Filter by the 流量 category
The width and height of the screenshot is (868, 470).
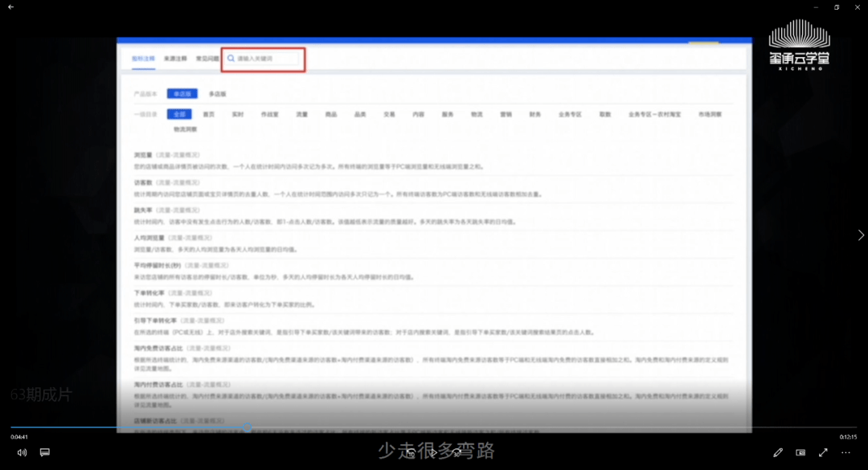click(301, 114)
